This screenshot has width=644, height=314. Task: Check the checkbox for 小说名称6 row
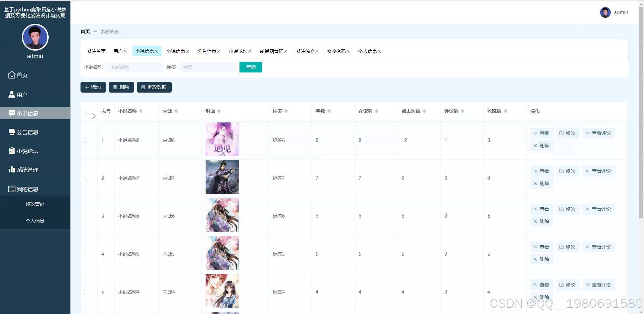point(87,216)
